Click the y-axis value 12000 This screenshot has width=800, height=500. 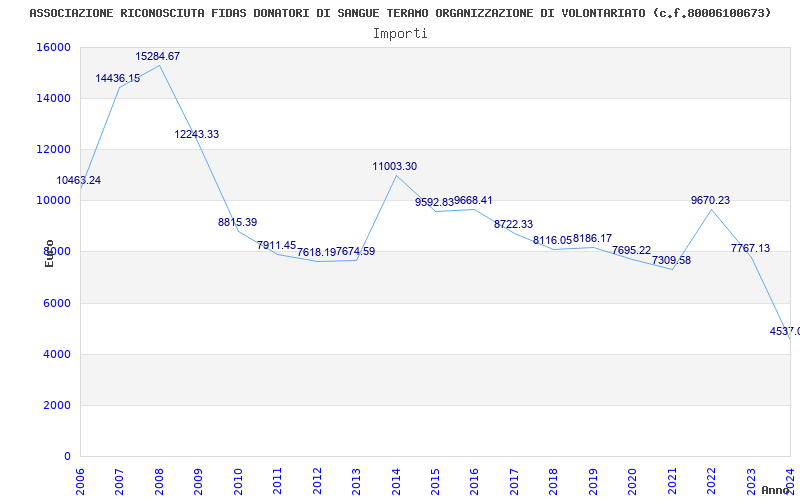point(54,149)
